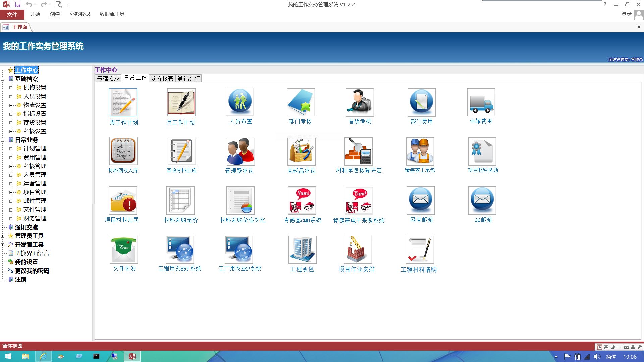Expand the 通讯交流 tree node
Screen dimensions: 644x362
pyautogui.click(x=3, y=227)
